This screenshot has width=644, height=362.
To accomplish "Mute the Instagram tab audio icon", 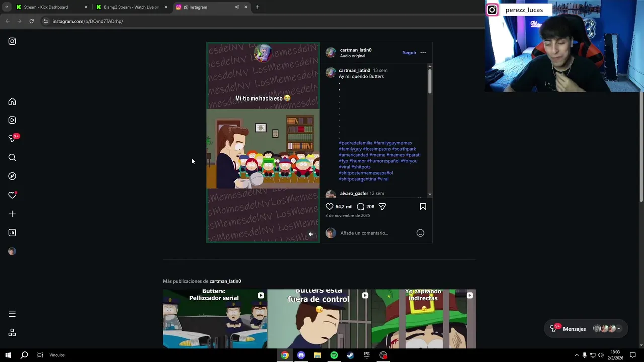I will pos(237,7).
